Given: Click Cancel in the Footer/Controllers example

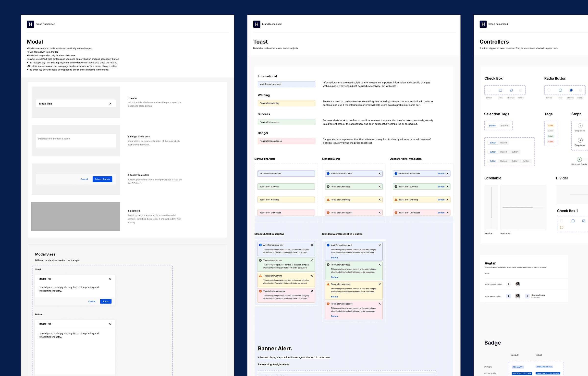Looking at the screenshot, I should coord(84,179).
